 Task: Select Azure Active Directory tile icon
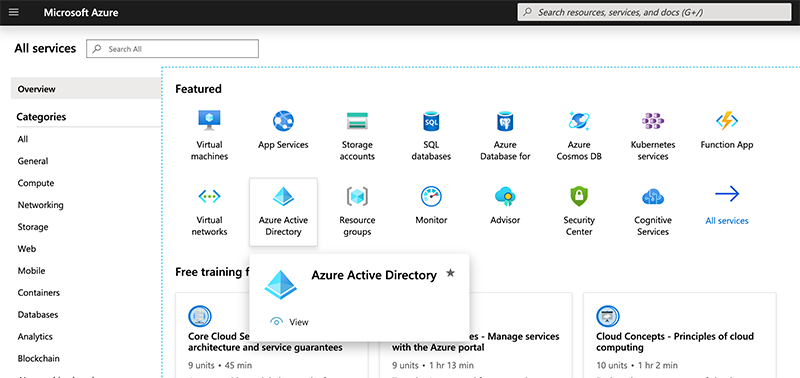point(283,196)
